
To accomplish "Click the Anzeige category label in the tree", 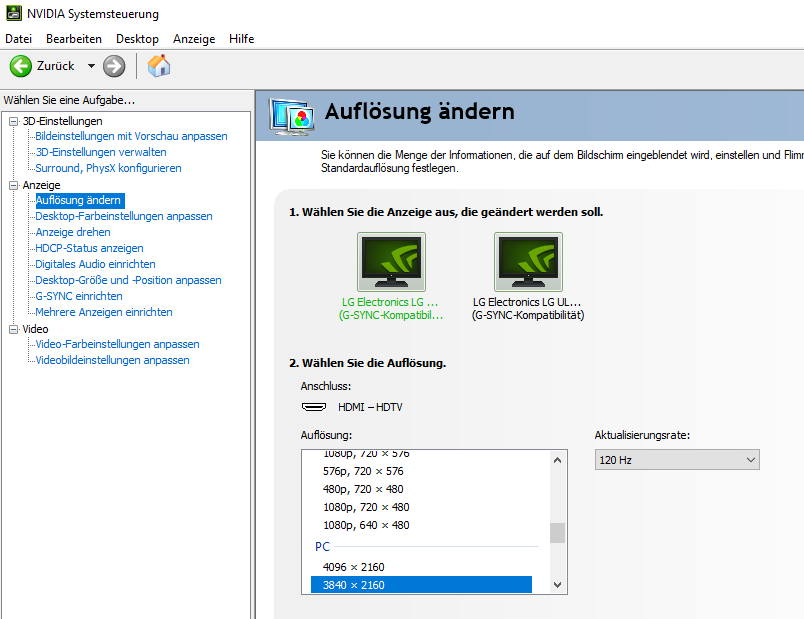I will click(x=42, y=185).
